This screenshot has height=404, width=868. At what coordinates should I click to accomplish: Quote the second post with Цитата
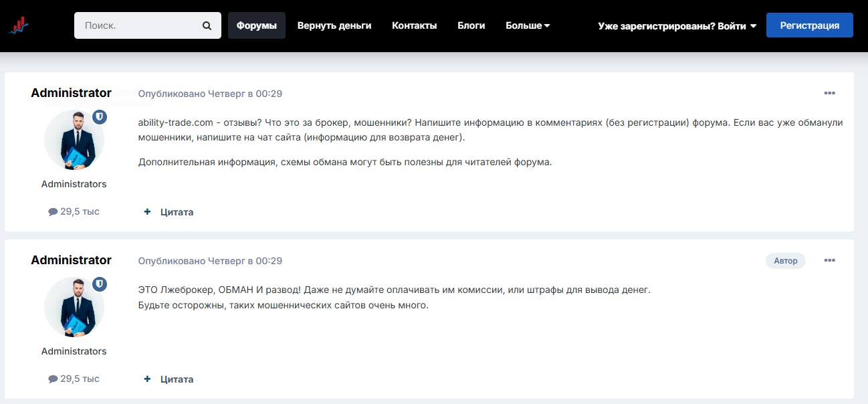(x=177, y=379)
